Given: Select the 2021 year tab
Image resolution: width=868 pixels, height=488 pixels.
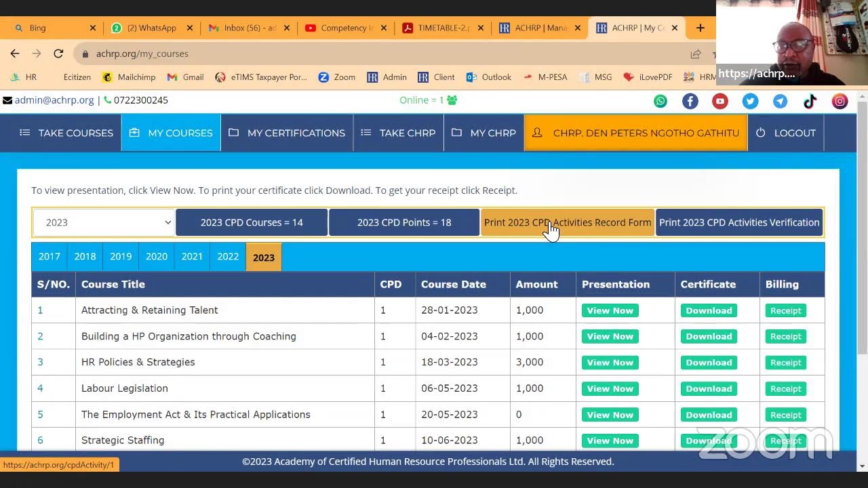Looking at the screenshot, I should click(x=192, y=257).
